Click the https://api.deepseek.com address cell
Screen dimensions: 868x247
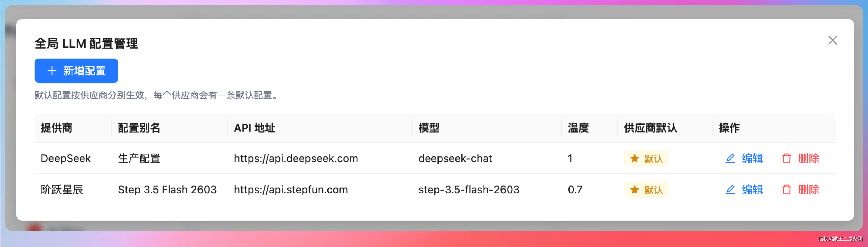point(296,158)
